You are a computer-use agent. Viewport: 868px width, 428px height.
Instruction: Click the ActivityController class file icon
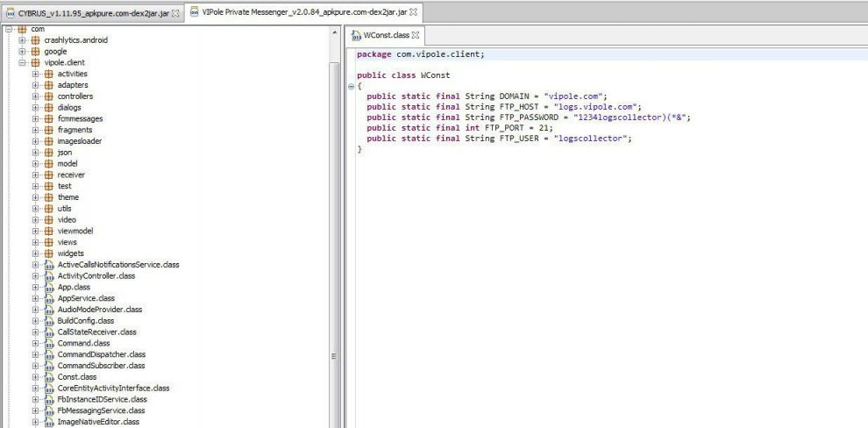pos(49,275)
